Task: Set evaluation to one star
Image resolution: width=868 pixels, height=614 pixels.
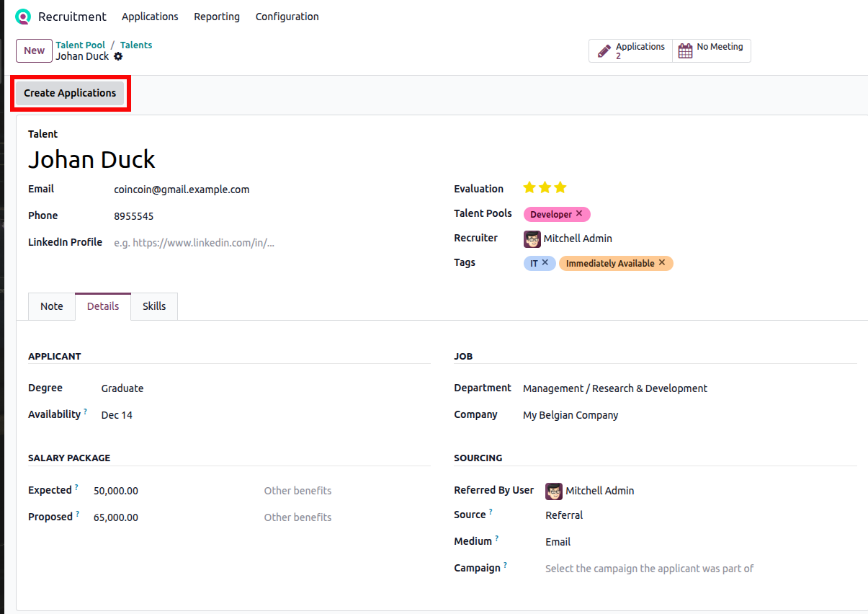Action: (529, 188)
